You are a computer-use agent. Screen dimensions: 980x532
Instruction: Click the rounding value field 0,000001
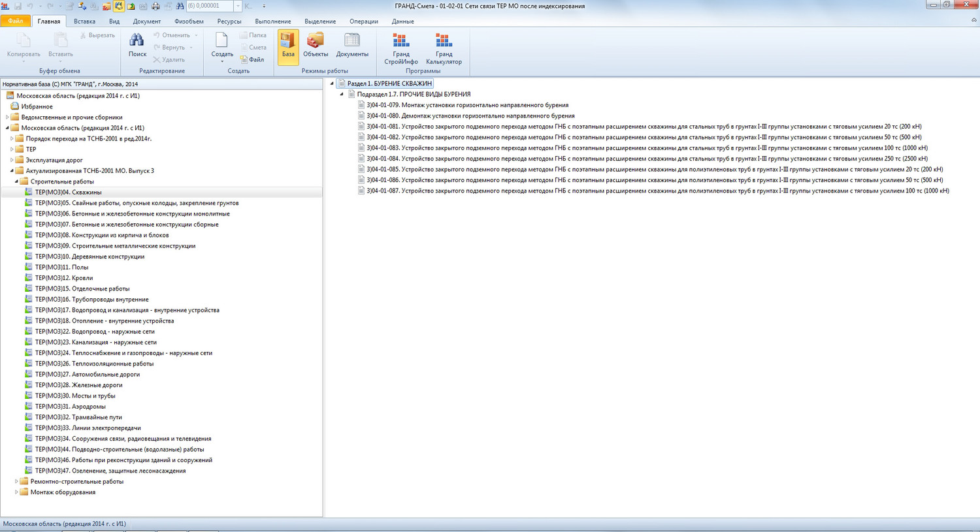[x=210, y=6]
